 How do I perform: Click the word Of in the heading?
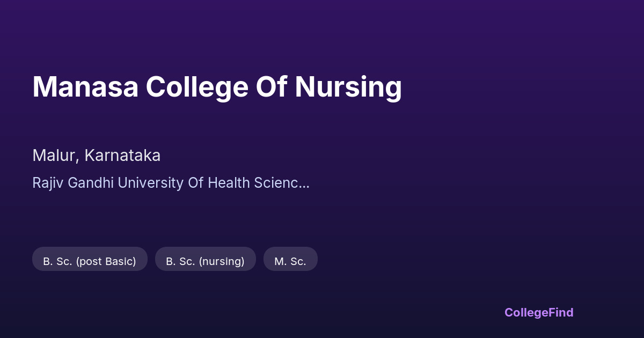271,87
